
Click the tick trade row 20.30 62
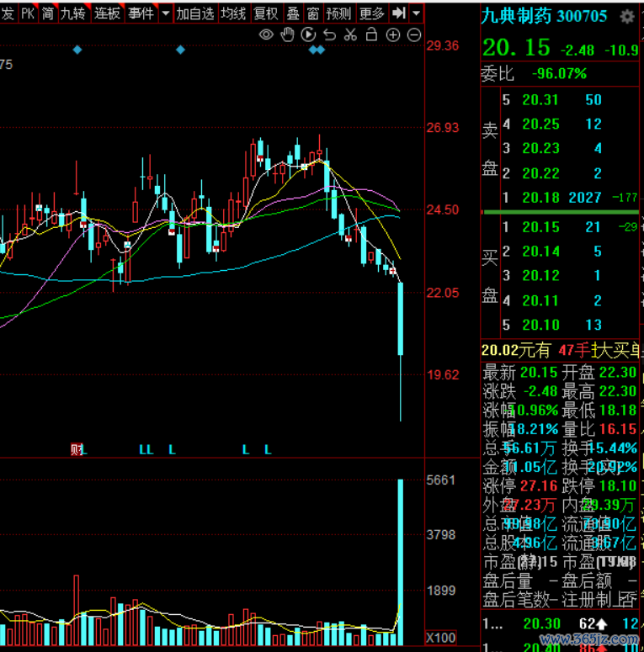pyautogui.click(x=560, y=623)
